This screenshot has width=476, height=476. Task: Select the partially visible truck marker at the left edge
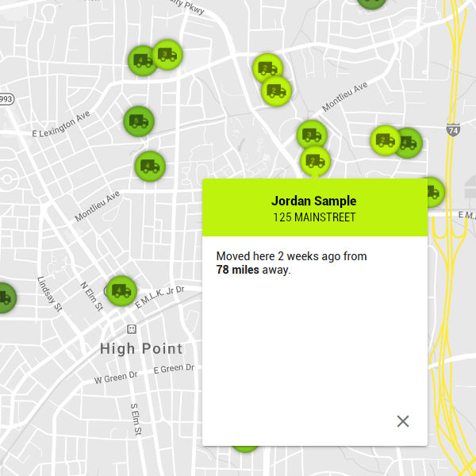pyautogui.click(x=4, y=298)
